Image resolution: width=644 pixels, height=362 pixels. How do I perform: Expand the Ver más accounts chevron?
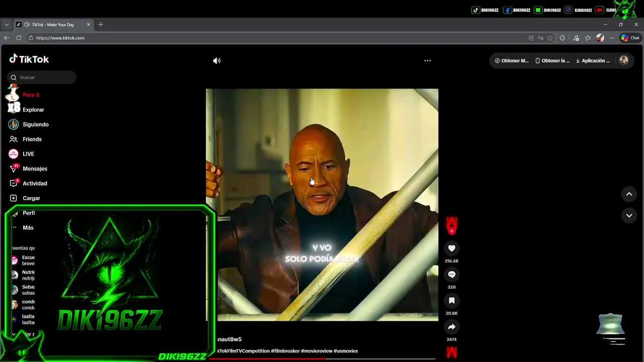coord(14,334)
